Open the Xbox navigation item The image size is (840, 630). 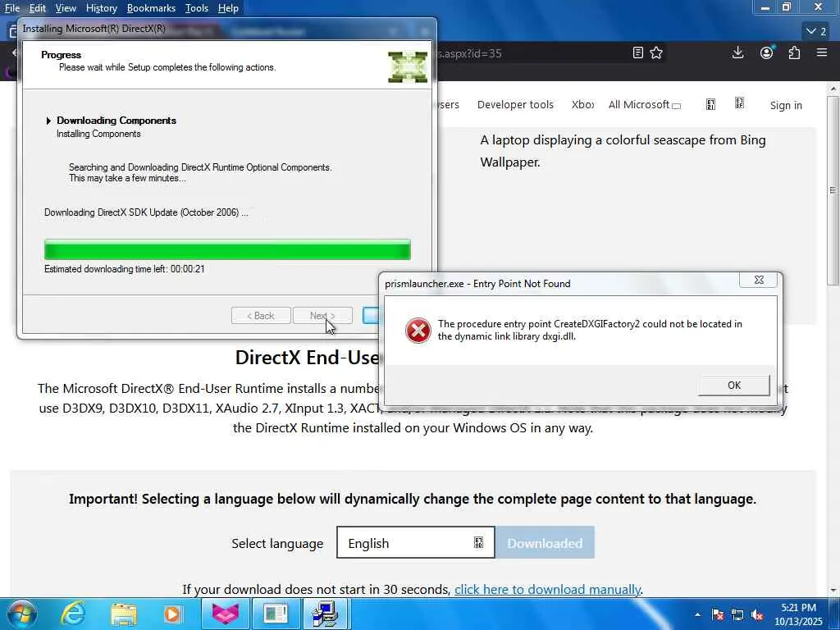[582, 104]
